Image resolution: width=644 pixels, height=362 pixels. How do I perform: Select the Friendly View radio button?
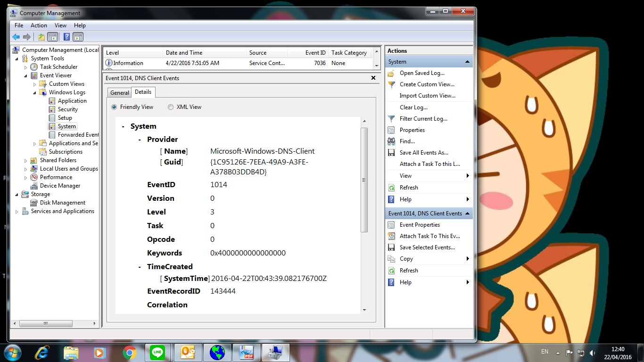click(114, 107)
